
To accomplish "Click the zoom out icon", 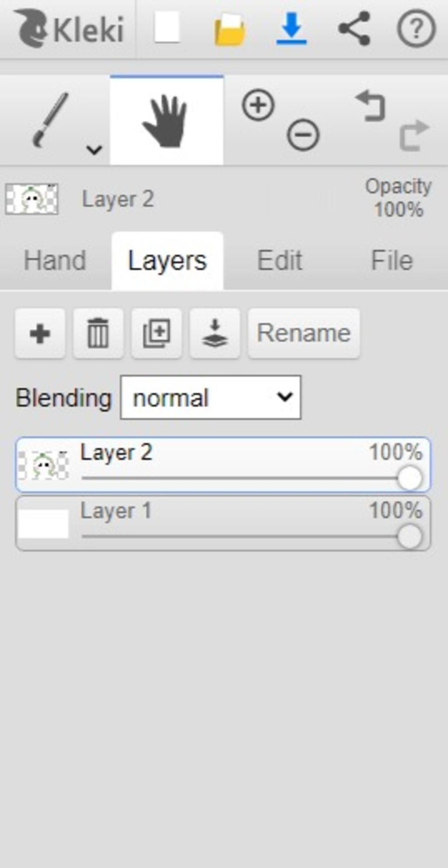I will coord(303,135).
